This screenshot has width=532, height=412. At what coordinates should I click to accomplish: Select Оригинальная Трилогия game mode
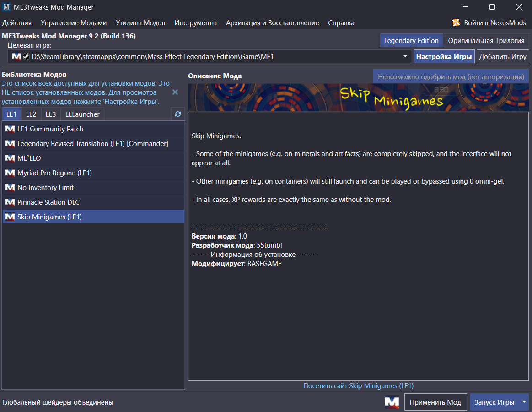pyautogui.click(x=486, y=41)
